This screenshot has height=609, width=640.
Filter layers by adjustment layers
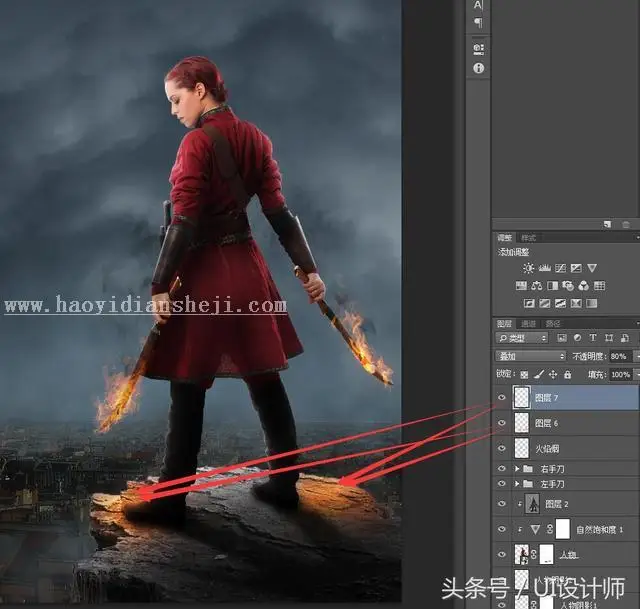577,338
